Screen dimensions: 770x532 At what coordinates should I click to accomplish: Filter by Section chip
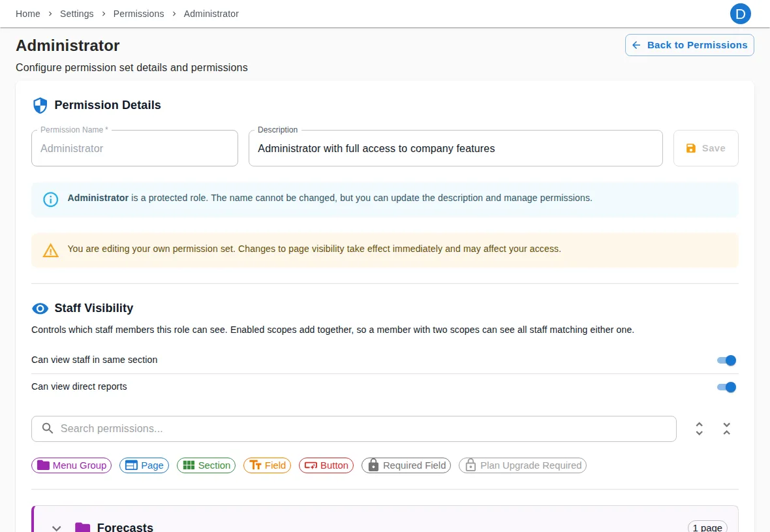point(206,465)
